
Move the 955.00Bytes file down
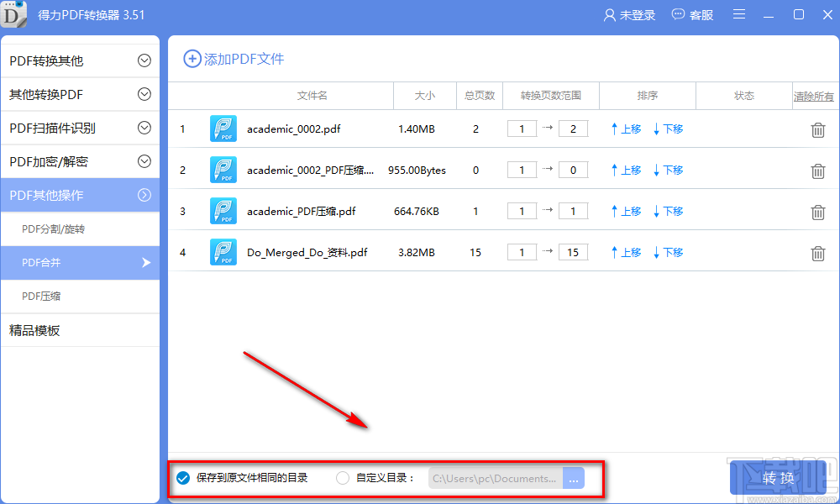click(668, 171)
